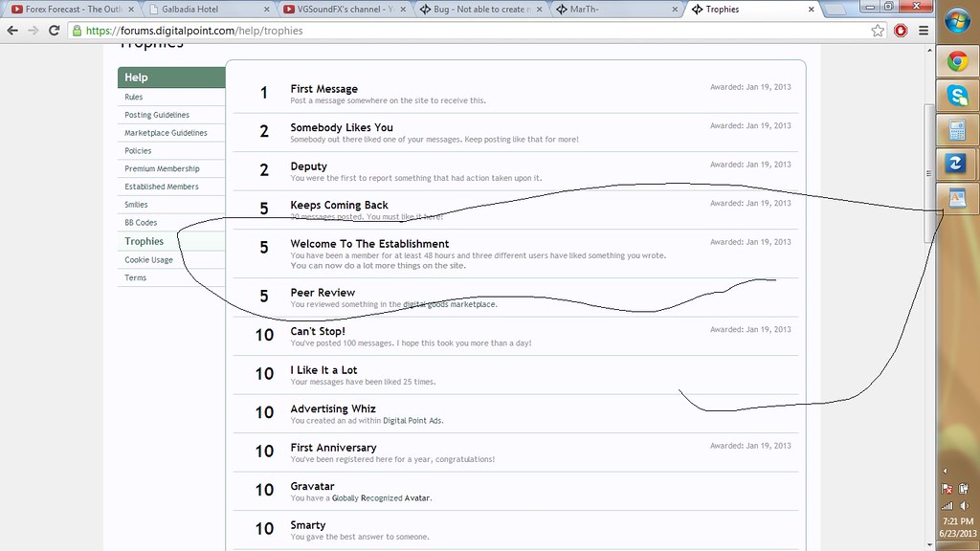The width and height of the screenshot is (980, 551).
Task: Click the Help sidebar header
Action: click(171, 77)
